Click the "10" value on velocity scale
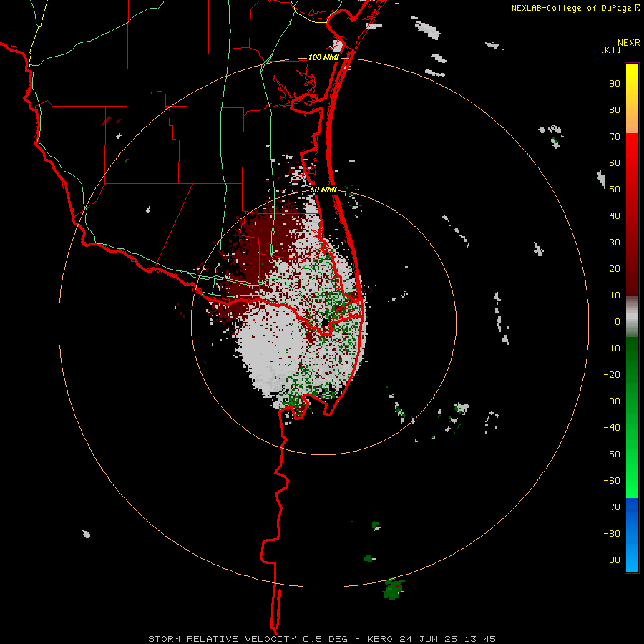The width and height of the screenshot is (644, 644). click(615, 296)
